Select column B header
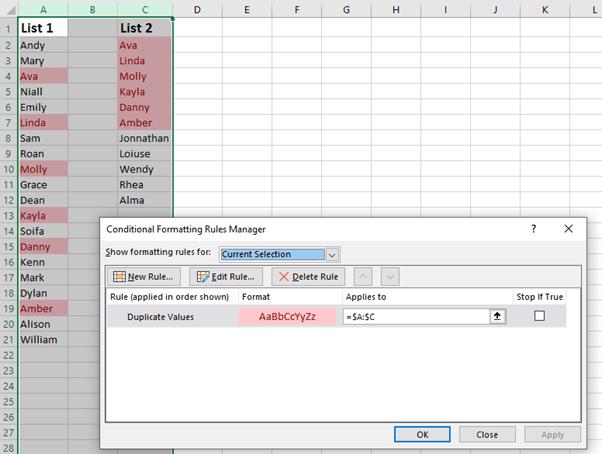 click(x=93, y=9)
